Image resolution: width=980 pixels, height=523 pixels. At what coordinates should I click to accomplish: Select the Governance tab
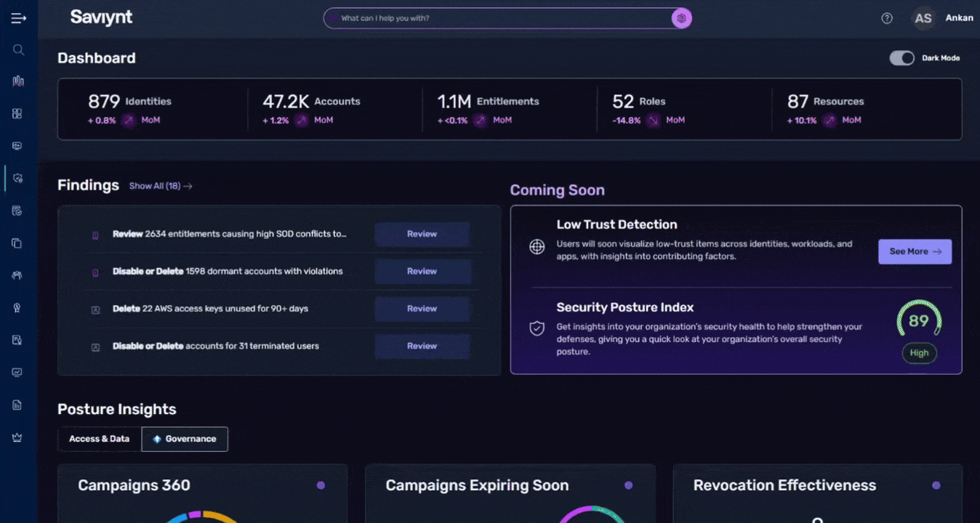(x=185, y=439)
